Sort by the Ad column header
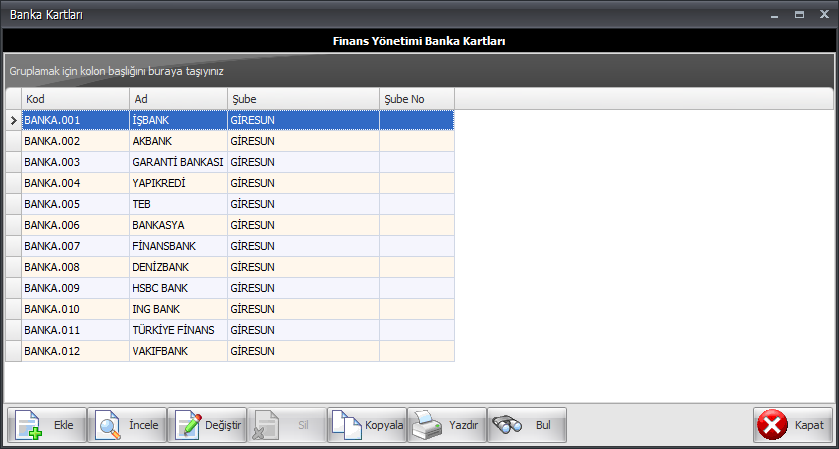This screenshot has height=449, width=839. [178, 99]
